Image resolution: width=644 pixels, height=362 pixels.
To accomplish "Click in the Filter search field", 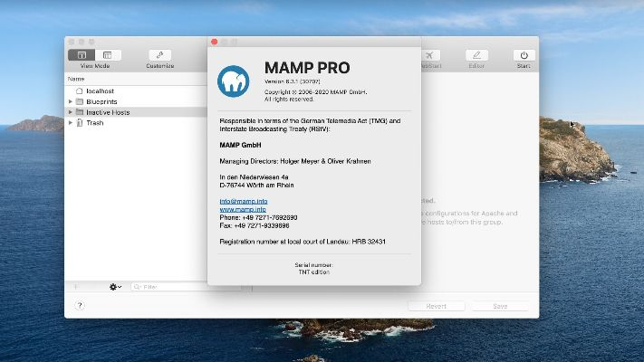I will tap(172, 287).
